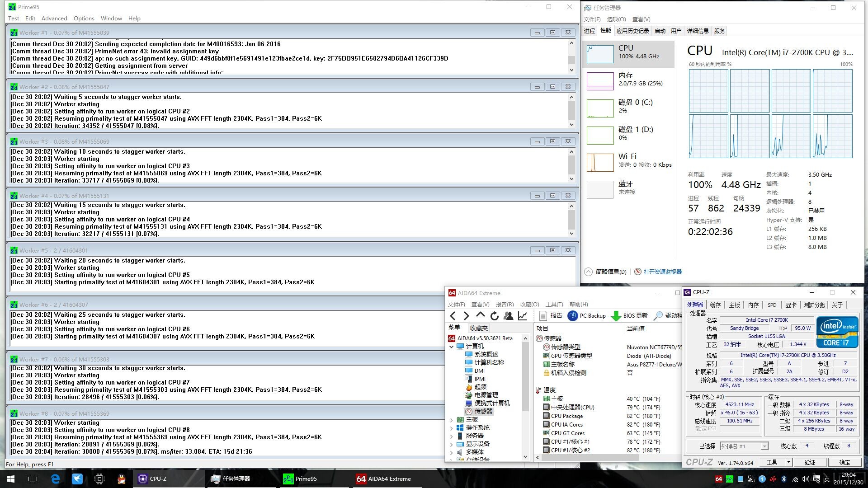Select 系统概述 in AIDA64 tree

pyautogui.click(x=481, y=354)
